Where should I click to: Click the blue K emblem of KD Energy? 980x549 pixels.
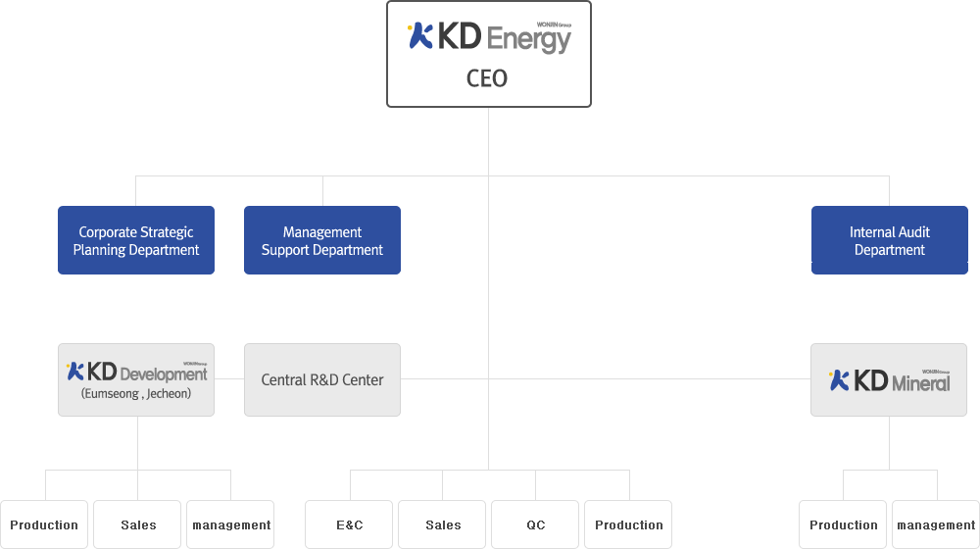coord(420,36)
